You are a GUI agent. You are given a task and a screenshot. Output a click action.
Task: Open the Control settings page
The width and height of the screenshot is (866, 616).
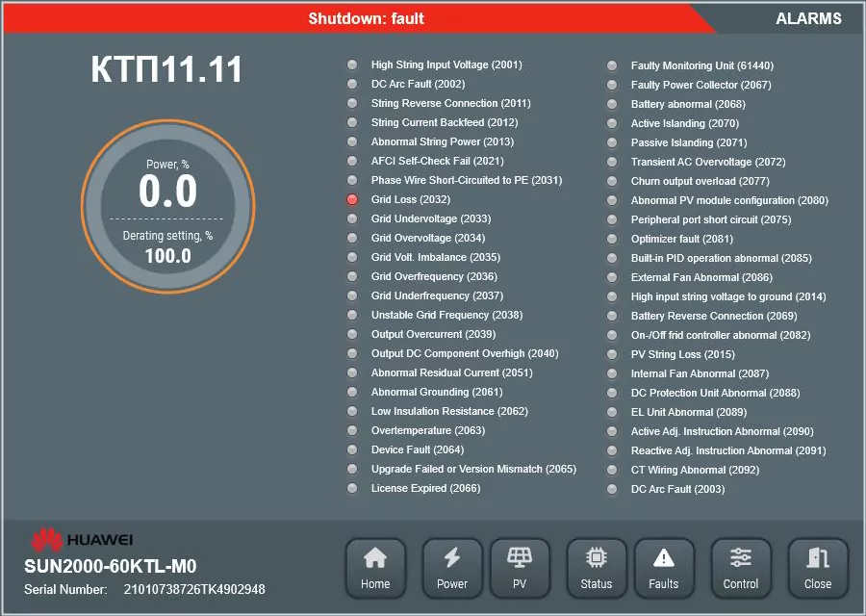click(741, 569)
